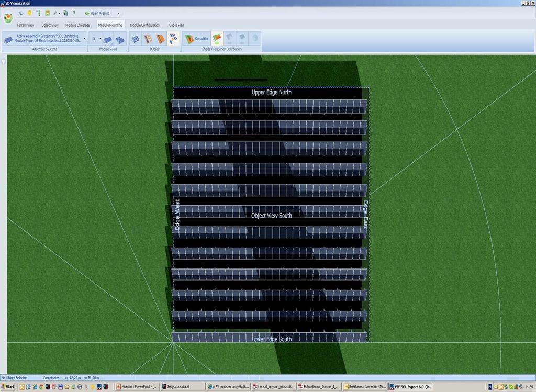This screenshot has width=536, height=392.
Task: Click the PV*SOL application orb button
Action: coord(8,17)
